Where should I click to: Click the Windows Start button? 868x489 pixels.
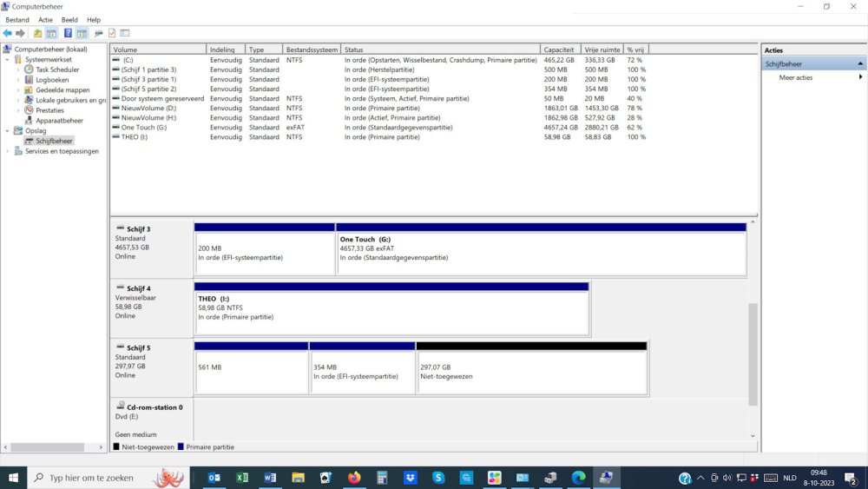(13, 478)
